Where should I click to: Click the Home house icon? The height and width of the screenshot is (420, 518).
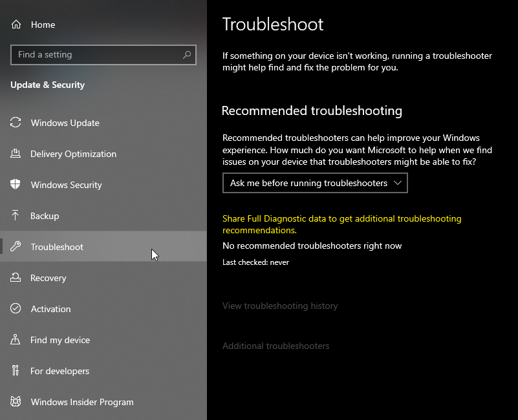click(x=16, y=25)
